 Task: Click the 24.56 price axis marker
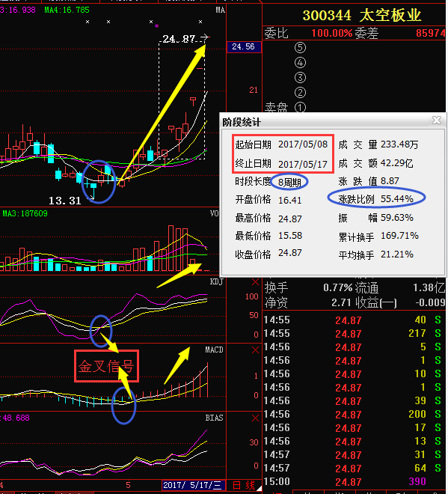(x=244, y=47)
